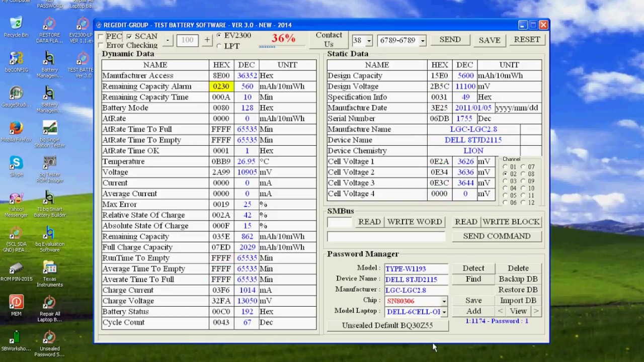
Task: Select the EV2300 radio button
Action: 219,36
